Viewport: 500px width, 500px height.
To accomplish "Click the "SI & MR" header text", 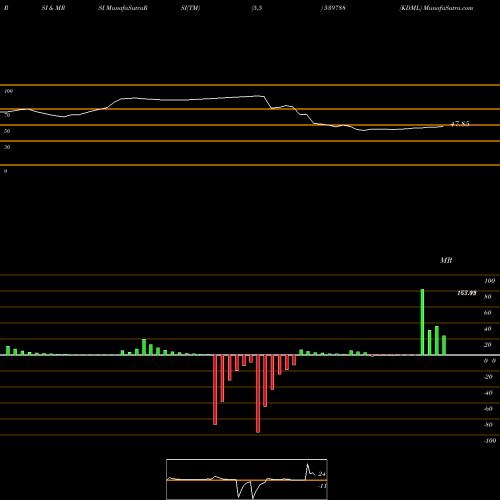I will pos(53,8).
